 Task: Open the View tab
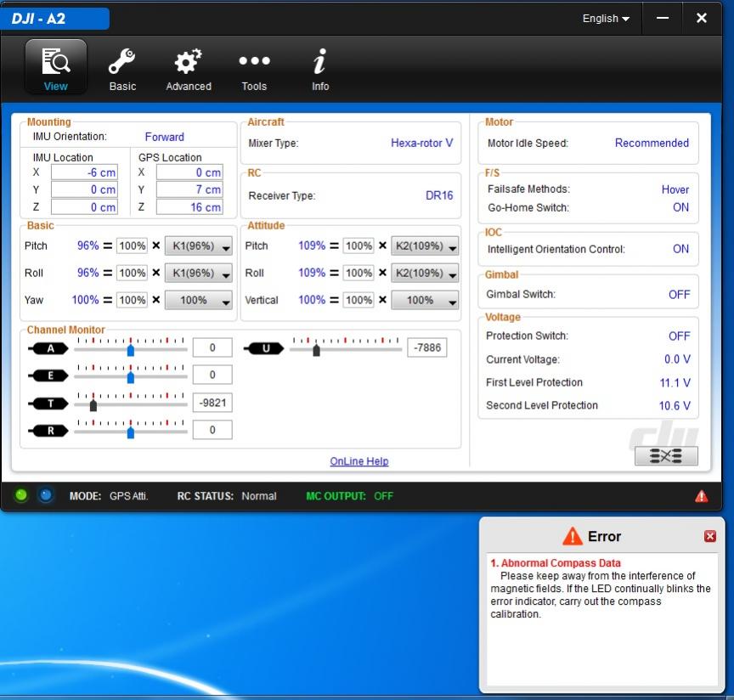coord(56,66)
